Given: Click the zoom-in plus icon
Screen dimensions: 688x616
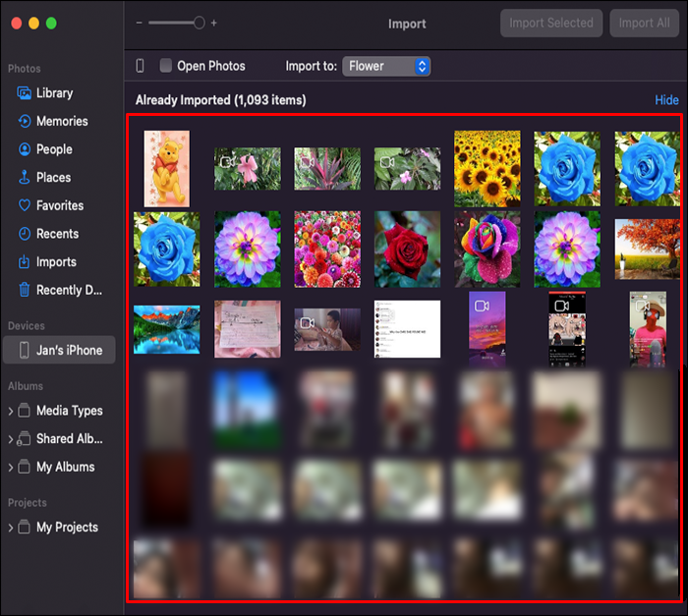Looking at the screenshot, I should coord(213,23).
